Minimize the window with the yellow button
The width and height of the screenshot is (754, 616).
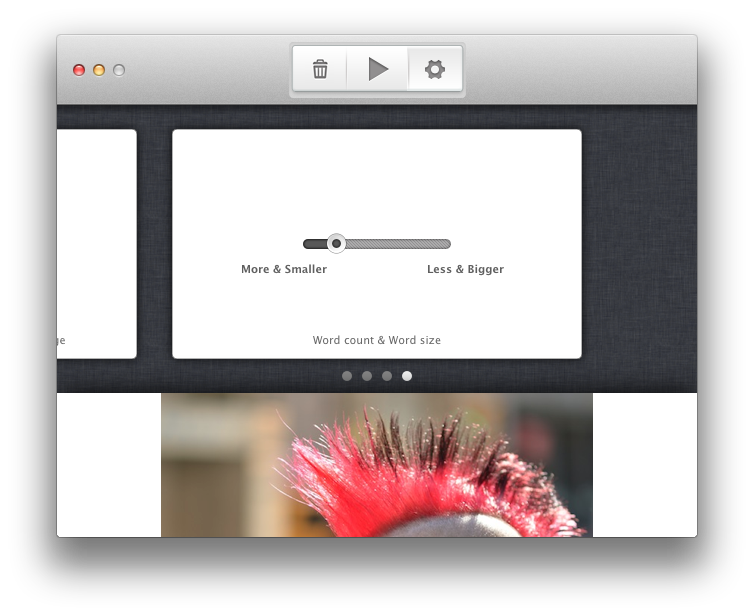pyautogui.click(x=99, y=70)
